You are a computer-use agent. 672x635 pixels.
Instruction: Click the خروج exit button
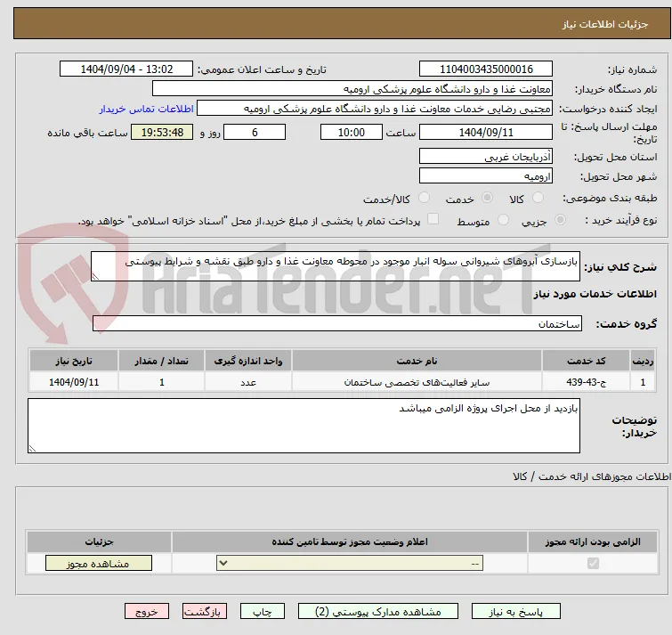pos(147,612)
